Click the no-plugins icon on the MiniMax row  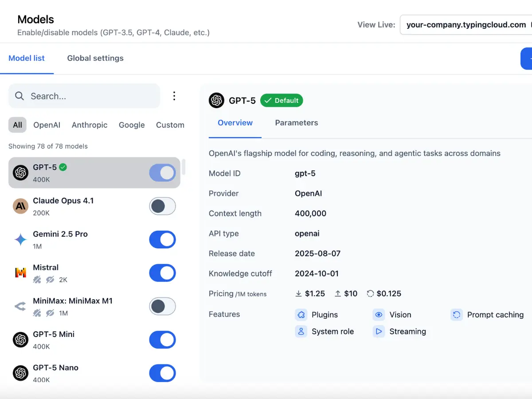click(37, 313)
